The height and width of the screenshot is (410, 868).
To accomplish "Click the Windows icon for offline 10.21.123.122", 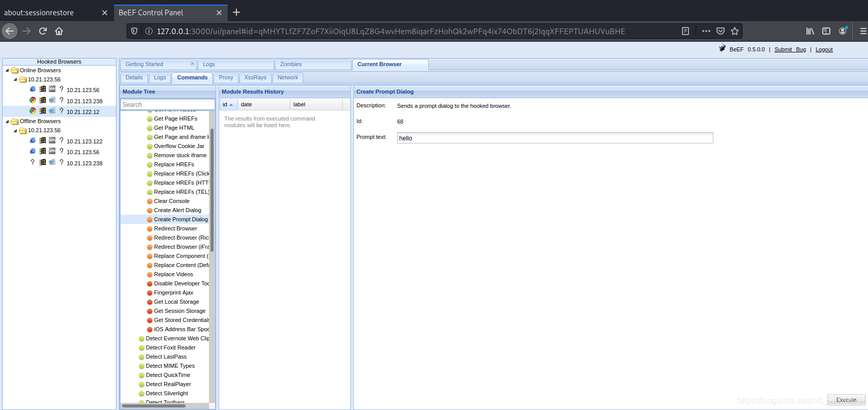I will (43, 140).
